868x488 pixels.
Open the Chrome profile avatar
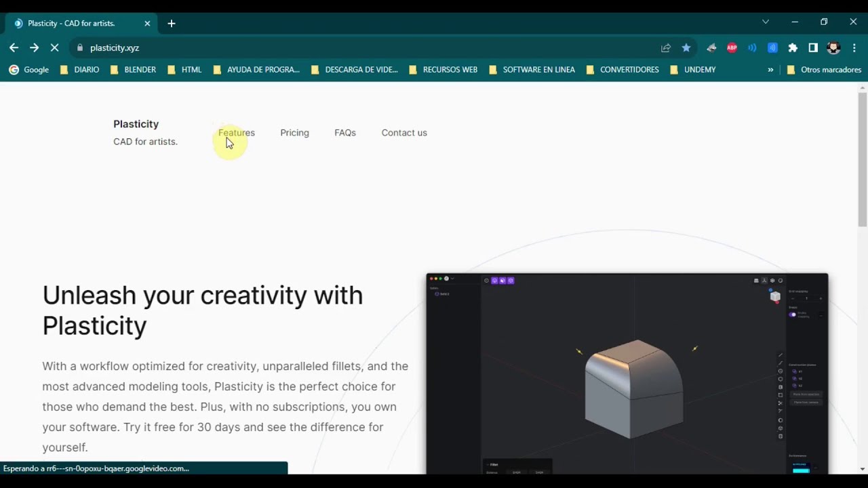(x=833, y=47)
